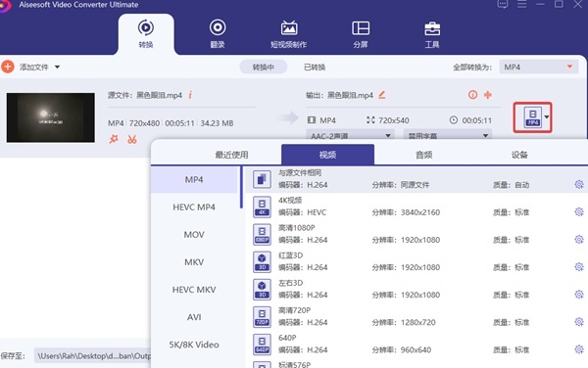Select MP4 in the format list
588x368 pixels.
click(x=194, y=180)
